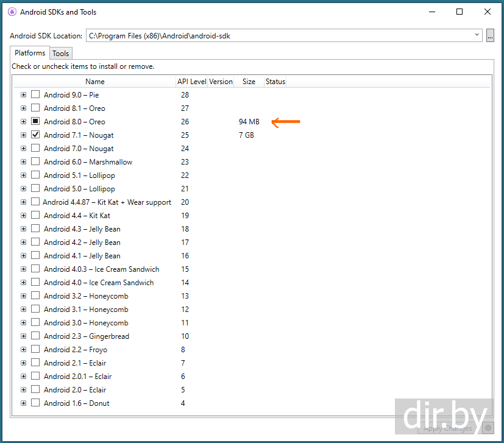The height and width of the screenshot is (443, 504).
Task: Click the Status column header
Action: [x=275, y=82]
